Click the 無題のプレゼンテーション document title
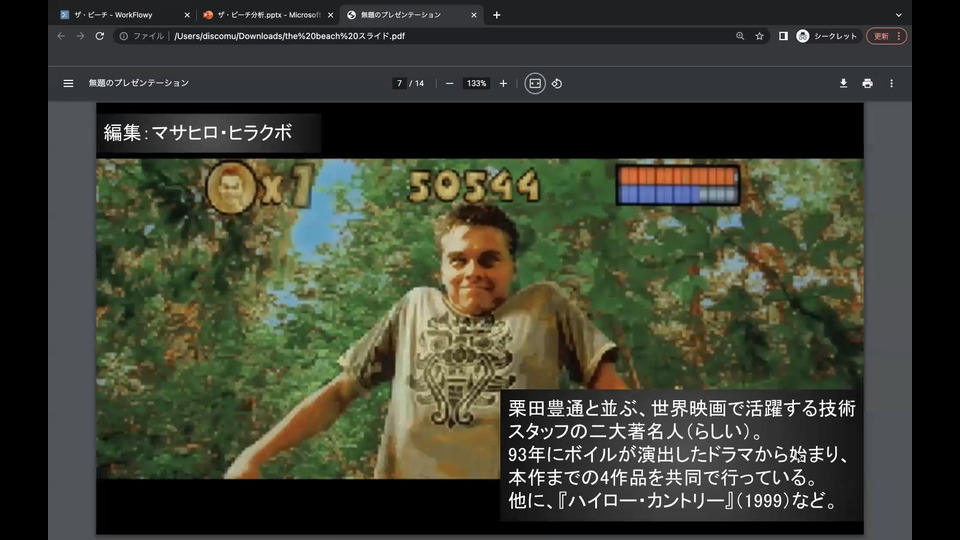Image resolution: width=960 pixels, height=540 pixels. (x=138, y=83)
